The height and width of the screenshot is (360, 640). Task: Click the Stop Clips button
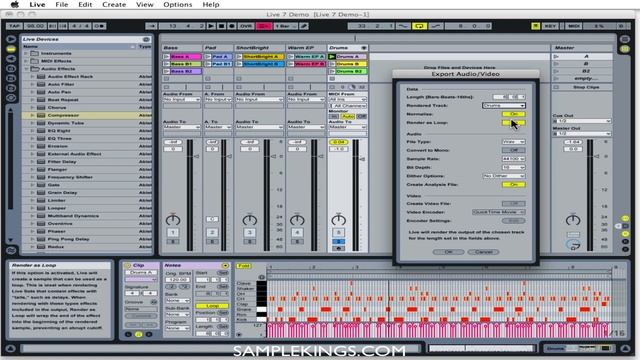coord(586,87)
